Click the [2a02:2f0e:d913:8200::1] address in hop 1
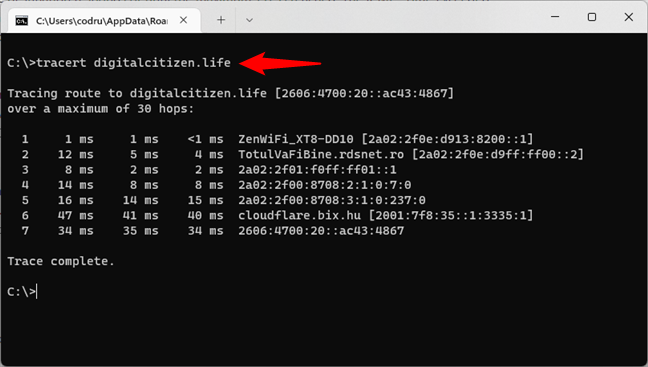This screenshot has width=648, height=367. [x=448, y=139]
